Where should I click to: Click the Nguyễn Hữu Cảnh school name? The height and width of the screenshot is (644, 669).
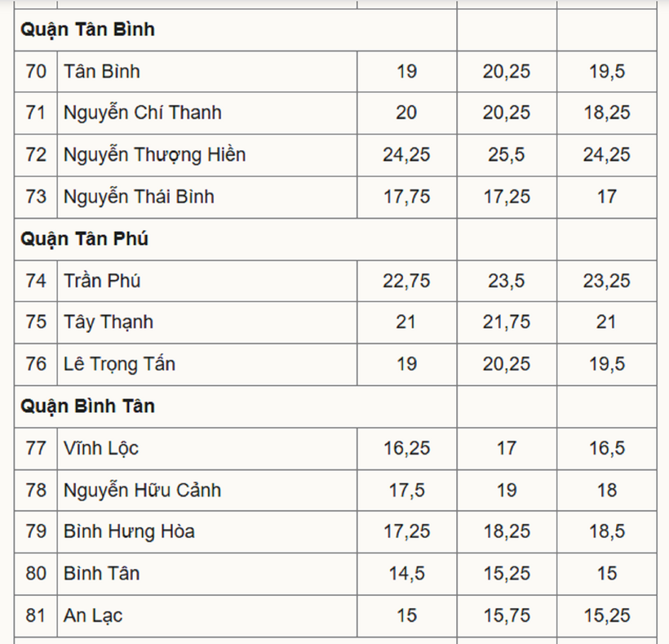pos(142,490)
